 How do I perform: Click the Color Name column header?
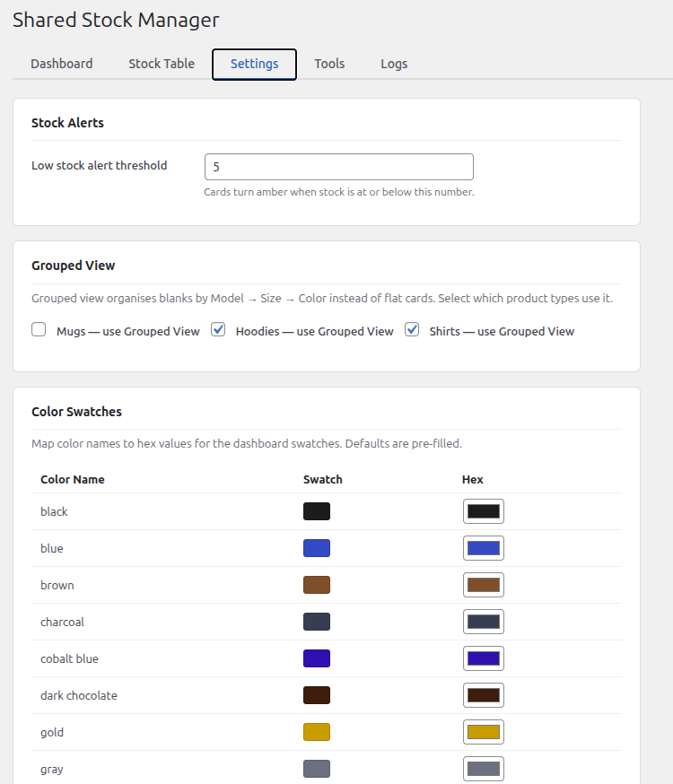pos(72,479)
